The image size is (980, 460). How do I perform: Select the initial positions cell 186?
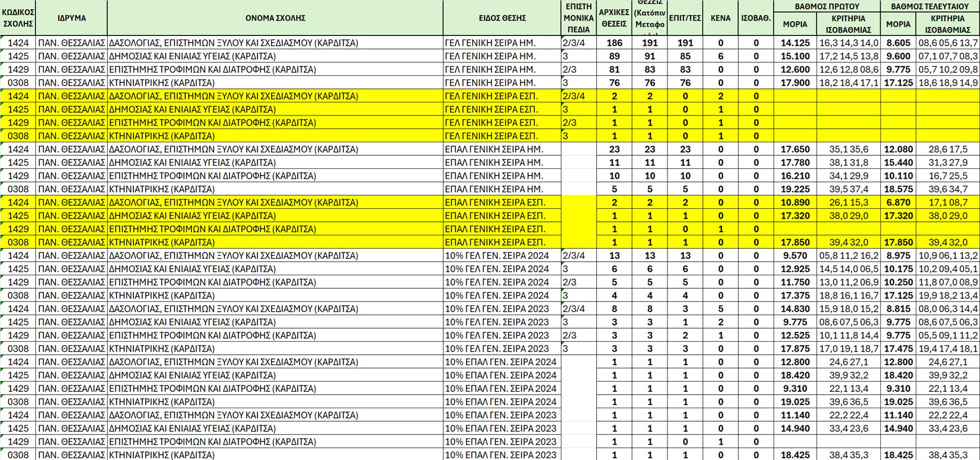pyautogui.click(x=614, y=43)
